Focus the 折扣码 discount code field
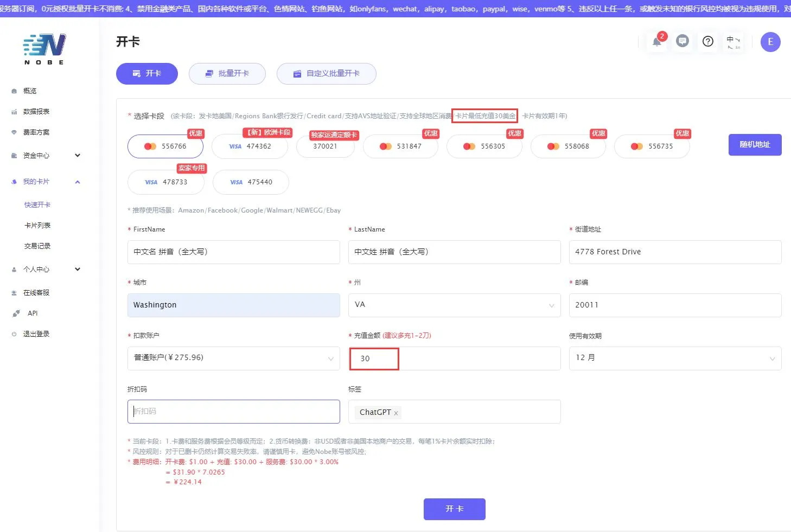The image size is (791, 532). click(234, 412)
